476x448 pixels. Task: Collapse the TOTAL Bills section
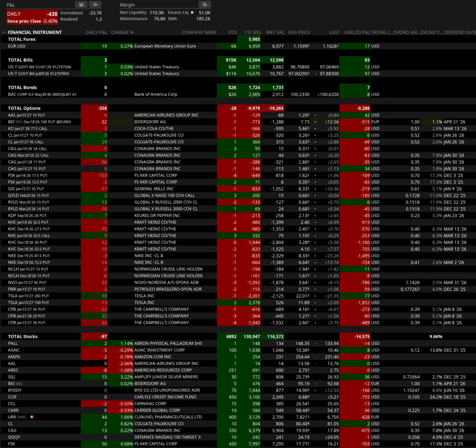tap(20, 60)
